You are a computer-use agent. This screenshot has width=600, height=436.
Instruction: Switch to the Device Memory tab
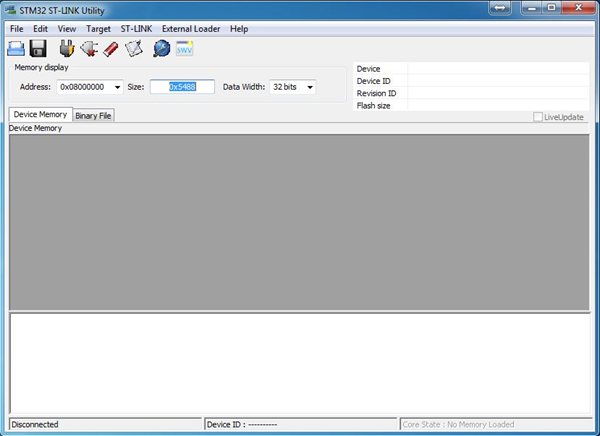(x=40, y=114)
